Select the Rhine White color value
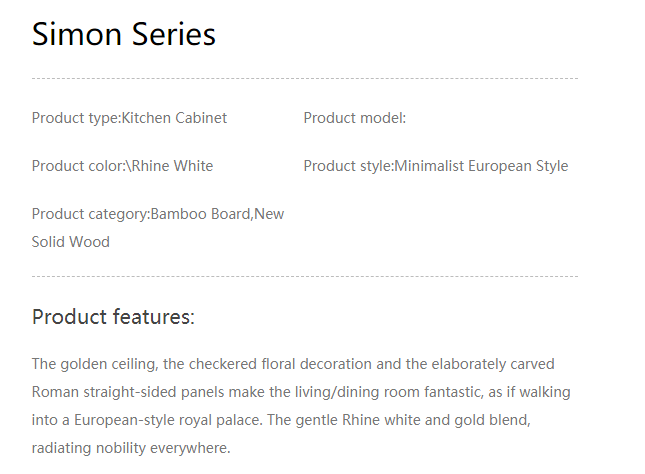645x474 pixels. 172,166
